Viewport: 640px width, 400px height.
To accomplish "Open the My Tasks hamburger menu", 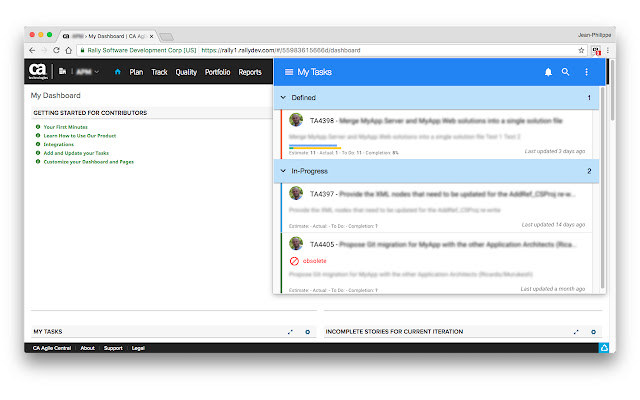I will click(289, 72).
